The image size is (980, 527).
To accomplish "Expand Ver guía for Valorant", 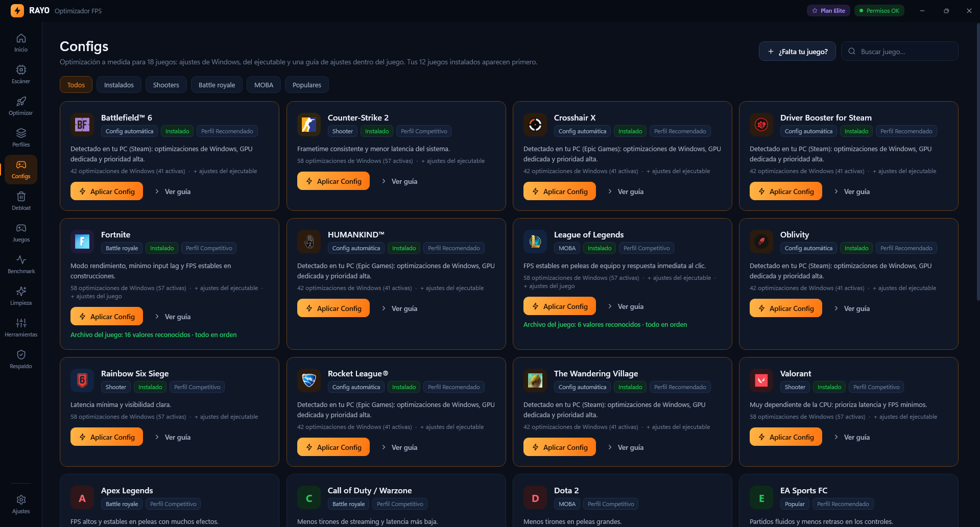I will [852, 437].
